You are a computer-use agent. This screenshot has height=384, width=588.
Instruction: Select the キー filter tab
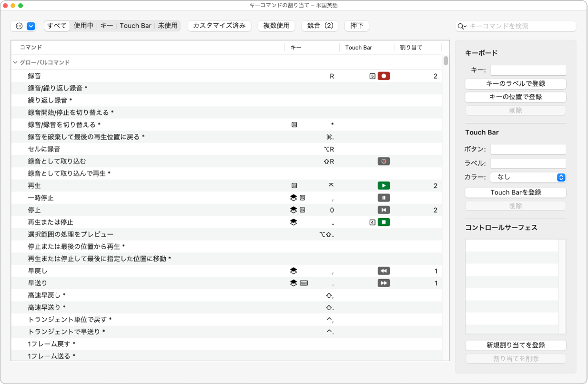[x=106, y=26]
